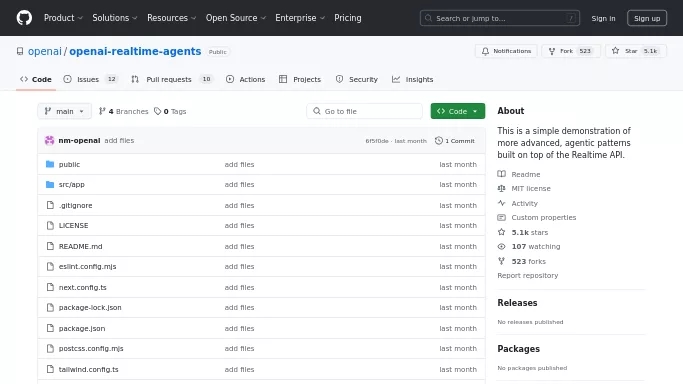Screen dimensions: 683x384
Task: Open the Releases heading link
Action: click(517, 303)
